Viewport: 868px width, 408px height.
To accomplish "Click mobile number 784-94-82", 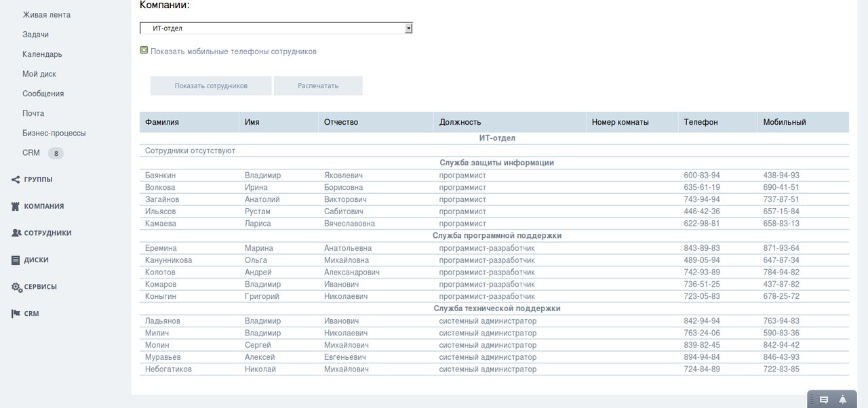I will pos(781,272).
